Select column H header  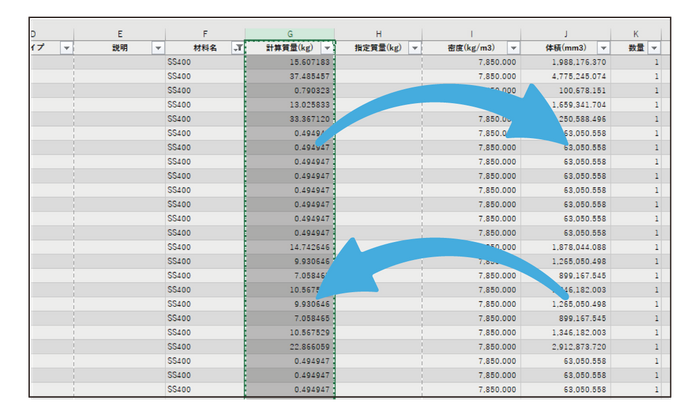coord(379,34)
